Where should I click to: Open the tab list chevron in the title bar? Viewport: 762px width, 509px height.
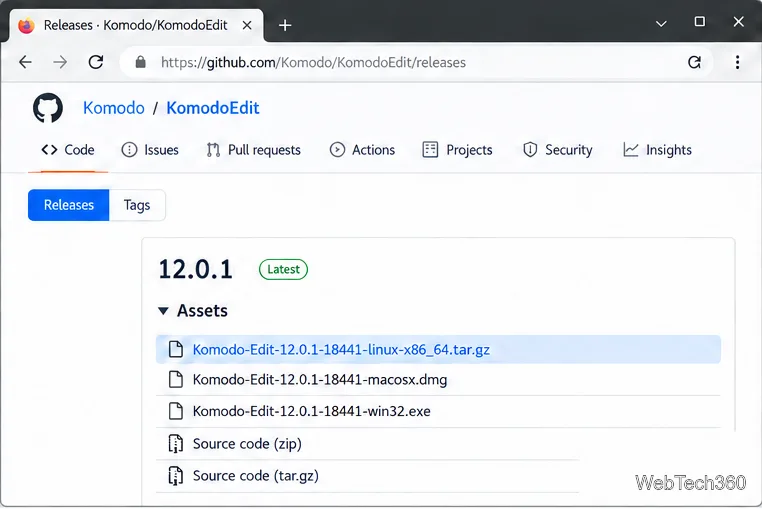tap(661, 23)
